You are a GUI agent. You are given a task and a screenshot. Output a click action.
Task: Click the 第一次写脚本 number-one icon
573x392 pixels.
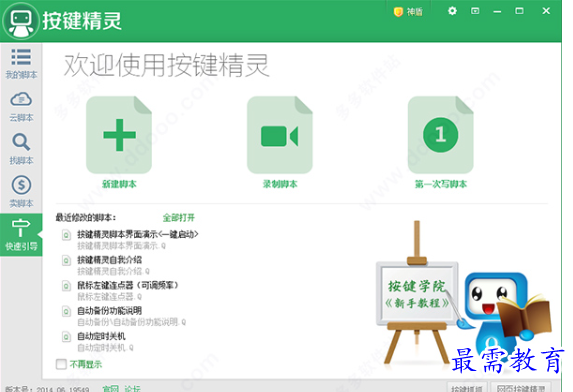point(441,135)
